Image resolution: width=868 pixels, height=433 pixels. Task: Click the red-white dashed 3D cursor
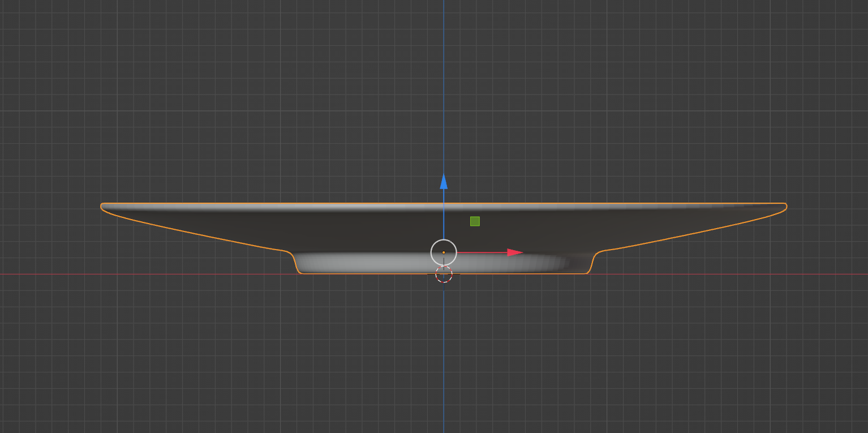pos(444,275)
